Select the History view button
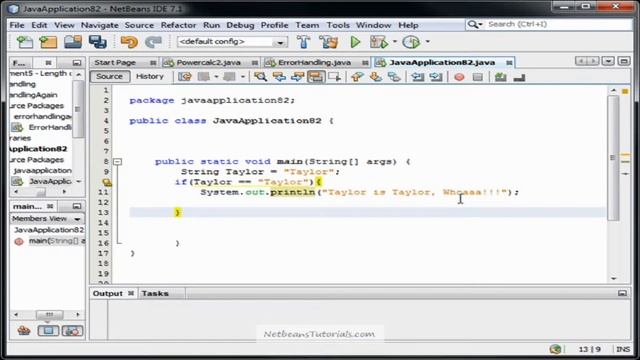The height and width of the screenshot is (360, 640). 149,76
